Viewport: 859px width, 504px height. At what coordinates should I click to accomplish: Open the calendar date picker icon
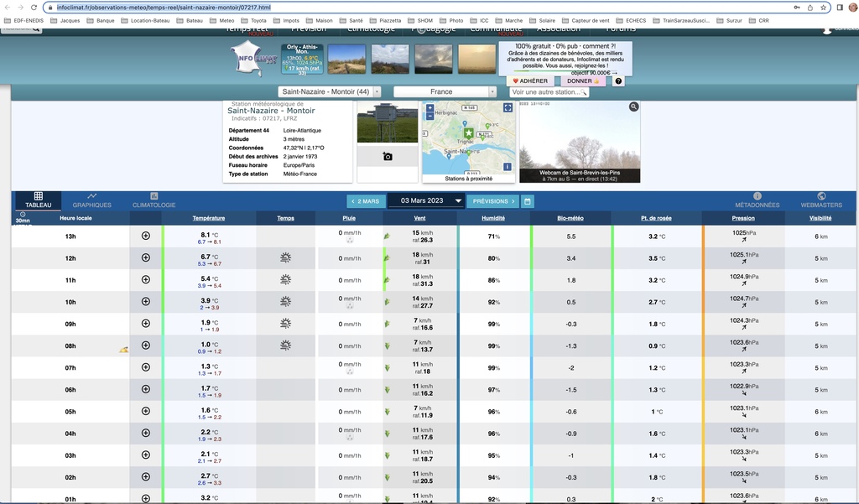pyautogui.click(x=527, y=201)
